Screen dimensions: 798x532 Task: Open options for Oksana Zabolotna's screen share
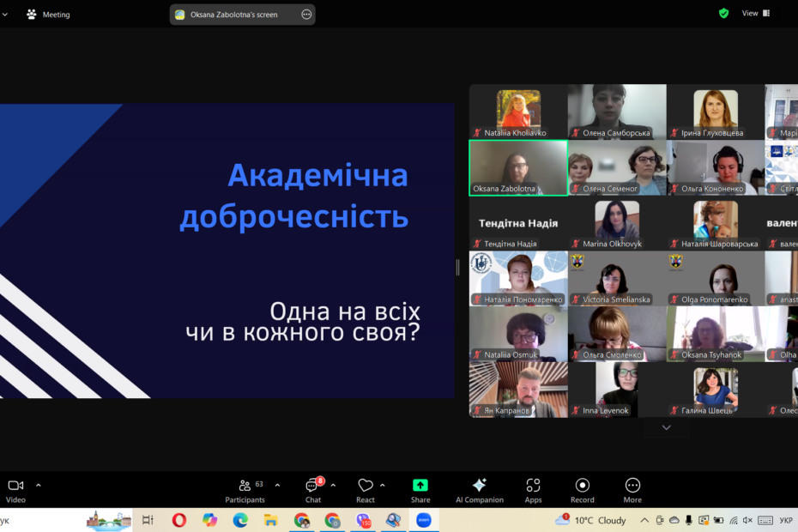[x=306, y=15]
